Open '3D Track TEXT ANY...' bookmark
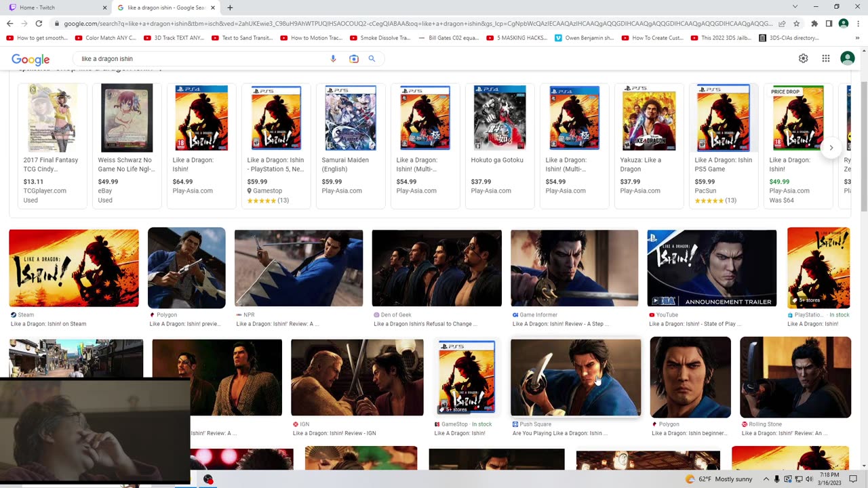Image resolution: width=868 pixels, height=488 pixels. point(174,38)
